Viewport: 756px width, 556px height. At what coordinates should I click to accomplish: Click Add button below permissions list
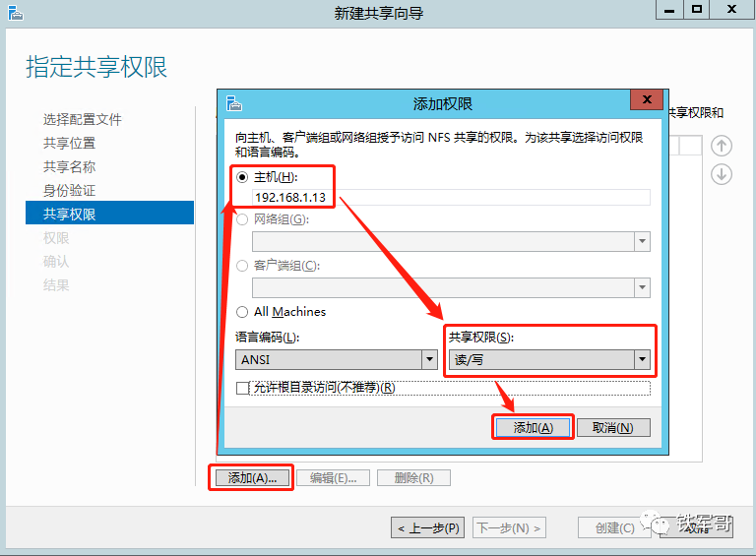click(x=251, y=477)
